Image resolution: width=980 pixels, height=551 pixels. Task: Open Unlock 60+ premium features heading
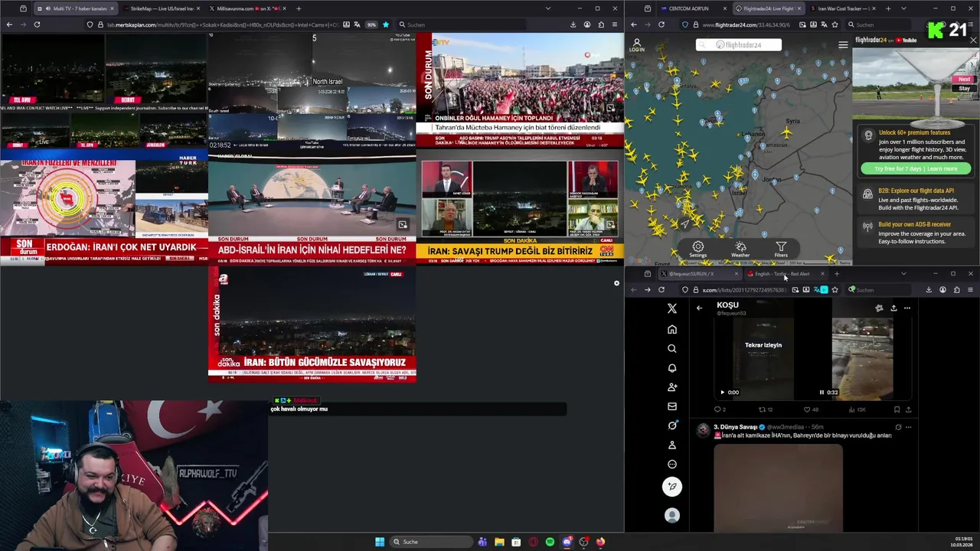tap(914, 132)
